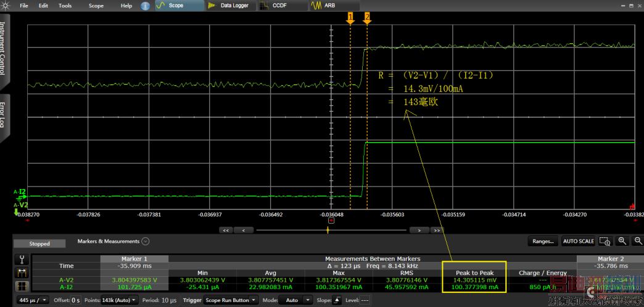Open the Tools menu
This screenshot has height=307, width=644.
(65, 6)
